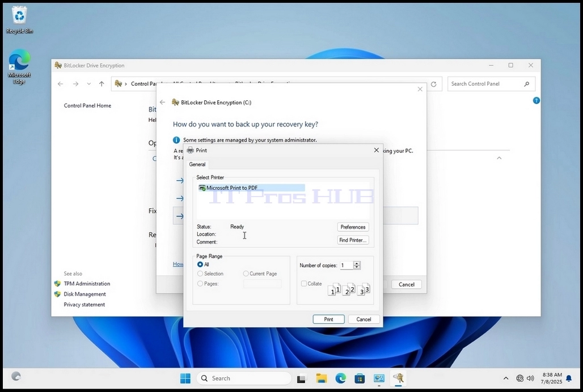Viewport: 583px width, 392px height.
Task: Click the search magnifier in Control Panel
Action: pos(526,84)
